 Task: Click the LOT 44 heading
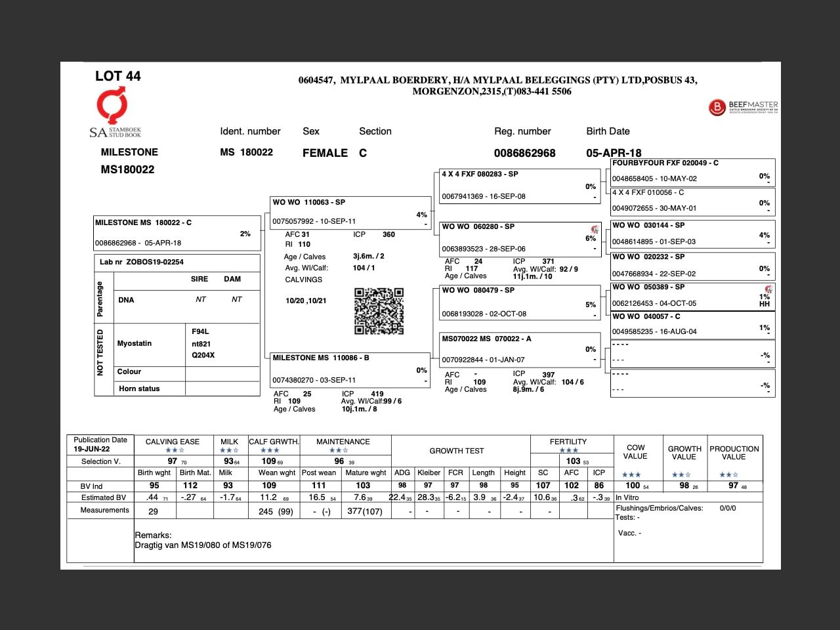coord(118,76)
